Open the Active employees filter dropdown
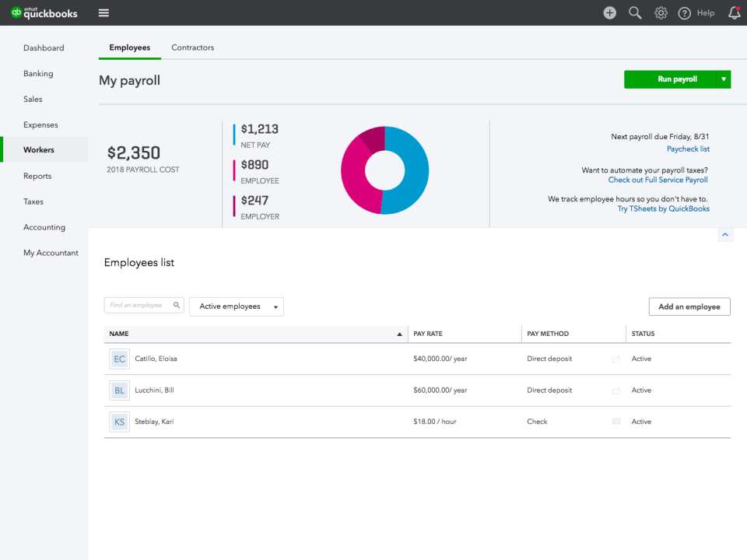This screenshot has width=747, height=560. coord(236,306)
